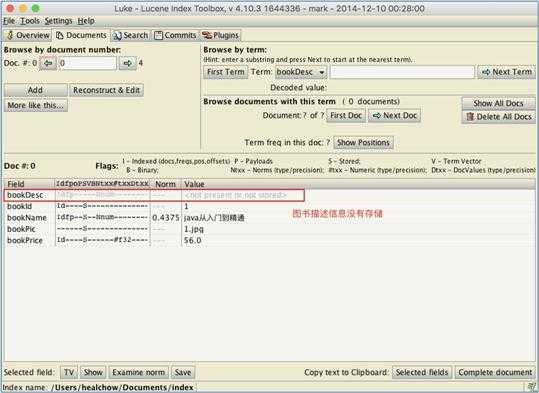Click the Show button for selected field
Image resolution: width=539 pixels, height=393 pixels.
coord(93,372)
